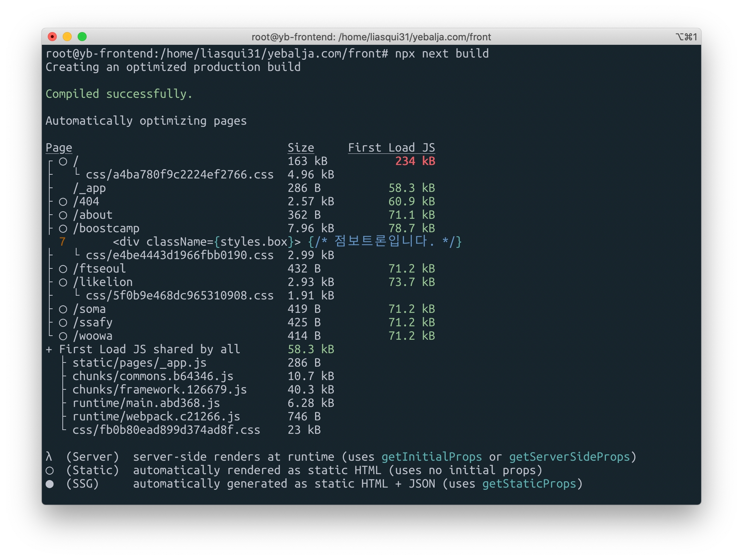Viewport: 743px width, 560px height.
Task: Click the getInitialProps text
Action: [431, 457]
